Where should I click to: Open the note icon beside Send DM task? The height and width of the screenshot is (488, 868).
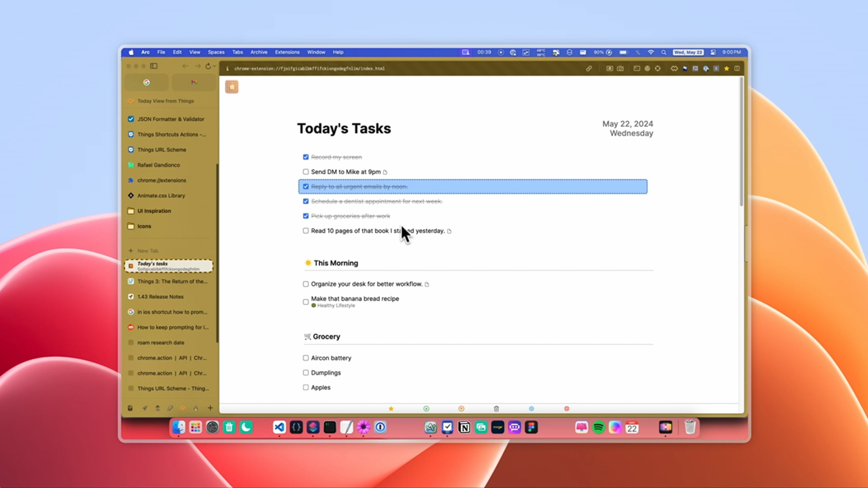(x=385, y=172)
